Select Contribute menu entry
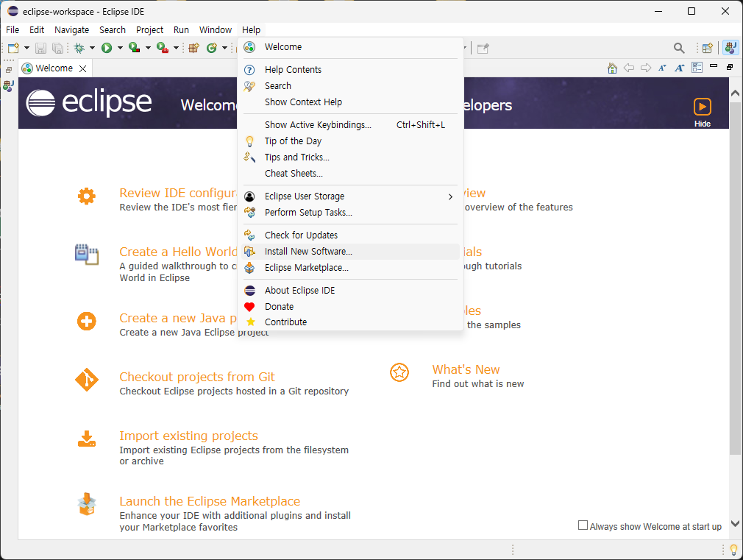 click(x=351, y=322)
